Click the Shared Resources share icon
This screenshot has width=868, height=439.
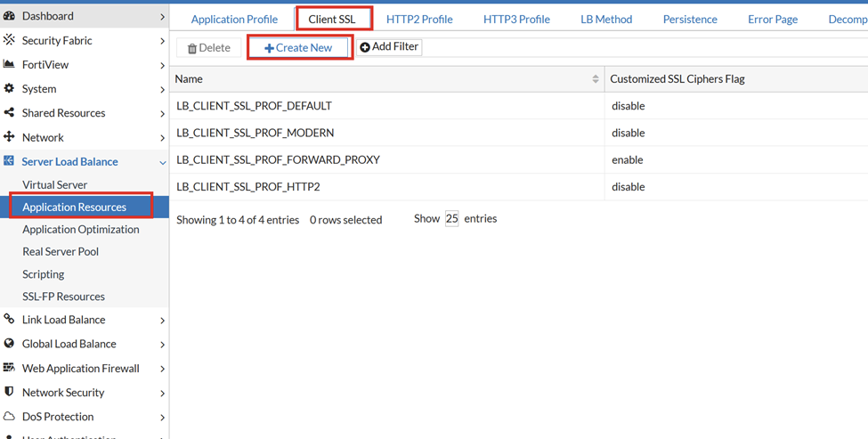point(9,112)
